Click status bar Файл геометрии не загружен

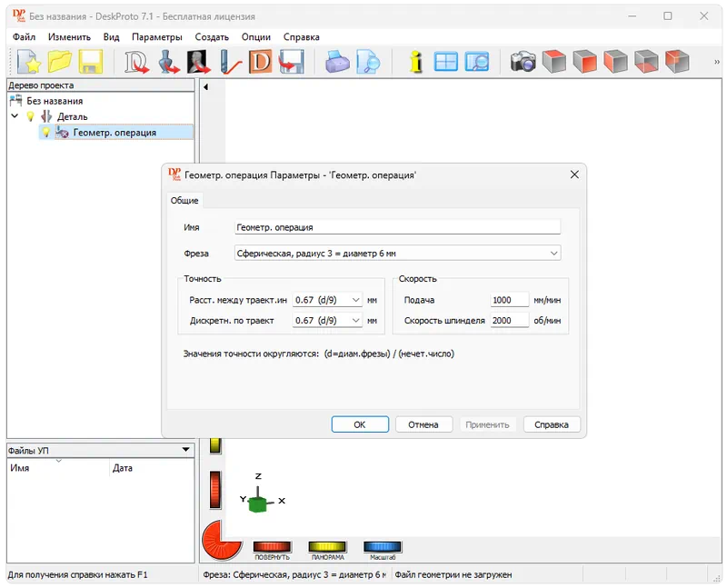tap(453, 574)
